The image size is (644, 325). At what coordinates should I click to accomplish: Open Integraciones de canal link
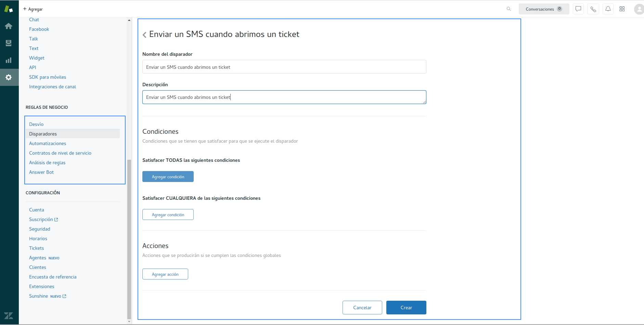[x=52, y=87]
